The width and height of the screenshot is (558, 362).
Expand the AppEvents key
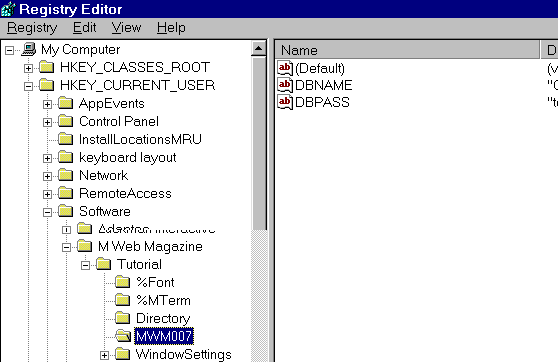pyautogui.click(x=47, y=104)
